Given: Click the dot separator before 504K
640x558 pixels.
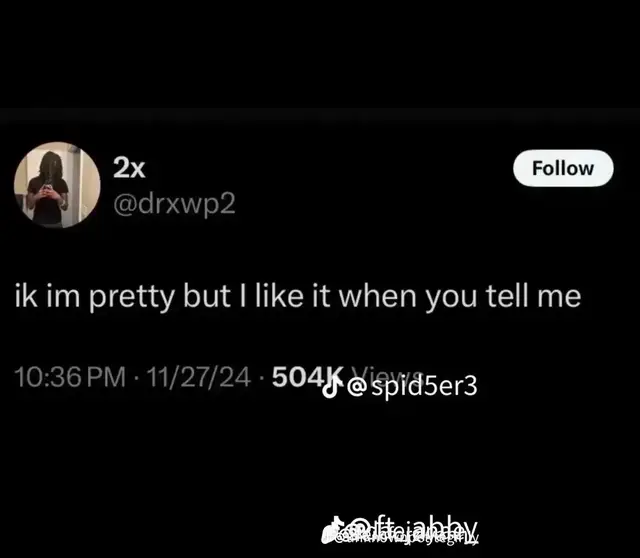Looking at the screenshot, I should 261,377.
